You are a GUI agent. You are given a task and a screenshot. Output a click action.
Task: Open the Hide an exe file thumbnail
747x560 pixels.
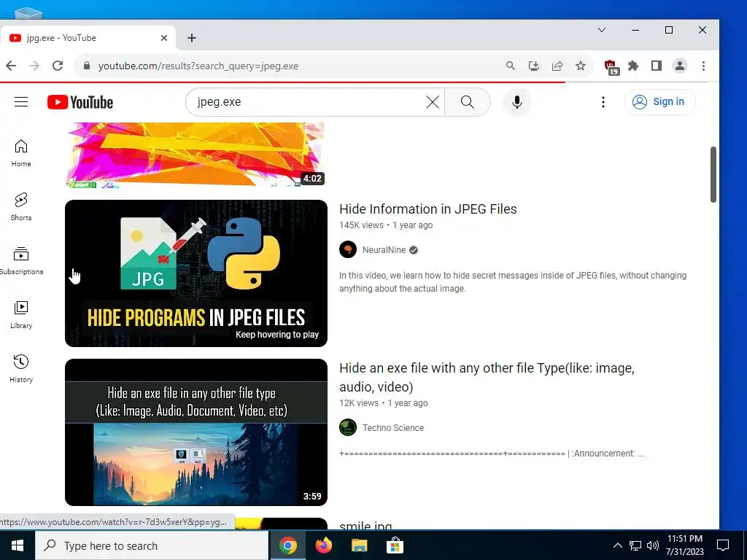[196, 432]
